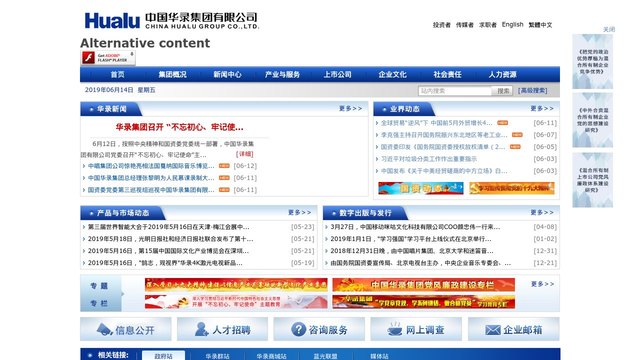Image resolution: width=640 pixels, height=360 pixels.
Task: Switch site language to English
Action: coord(512,24)
